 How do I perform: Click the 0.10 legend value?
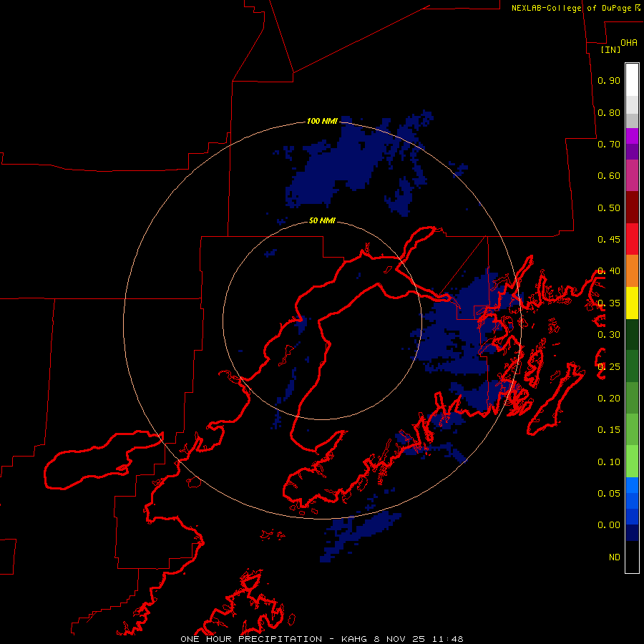[x=609, y=462]
